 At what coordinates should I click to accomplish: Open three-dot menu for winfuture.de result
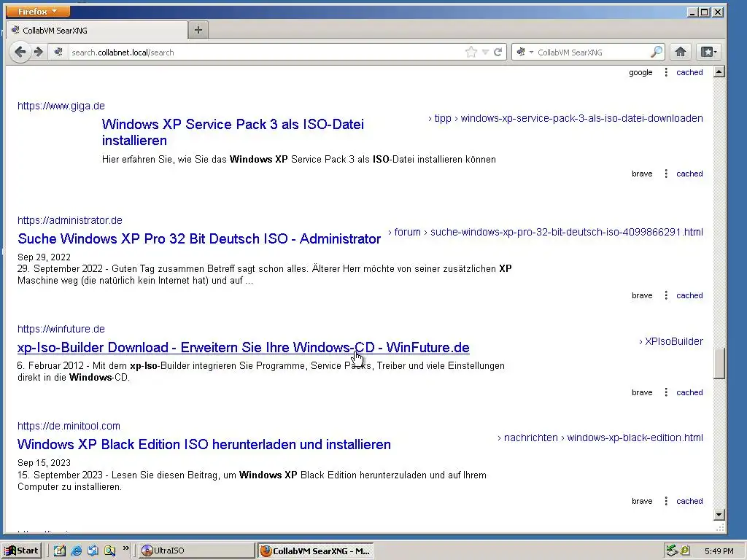coord(666,392)
